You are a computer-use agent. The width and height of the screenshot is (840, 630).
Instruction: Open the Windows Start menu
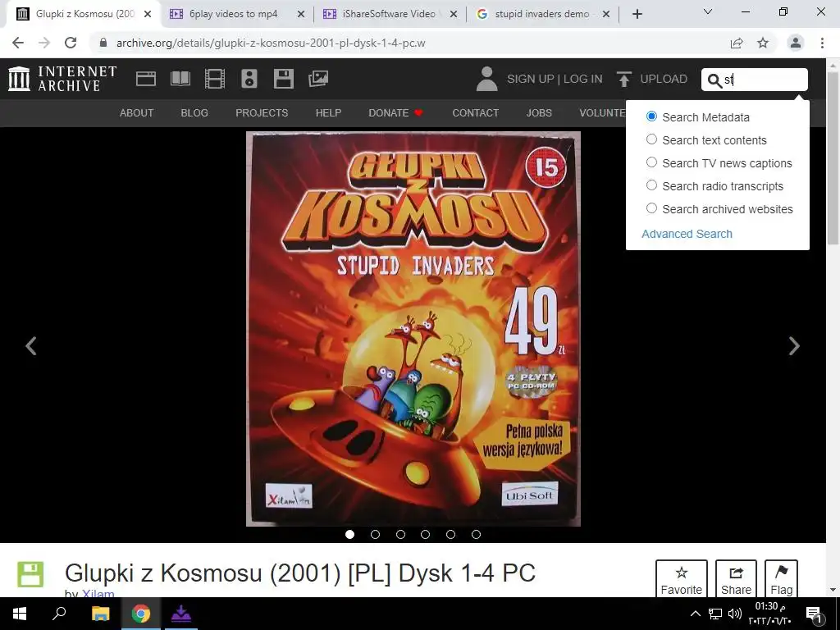coord(20,614)
